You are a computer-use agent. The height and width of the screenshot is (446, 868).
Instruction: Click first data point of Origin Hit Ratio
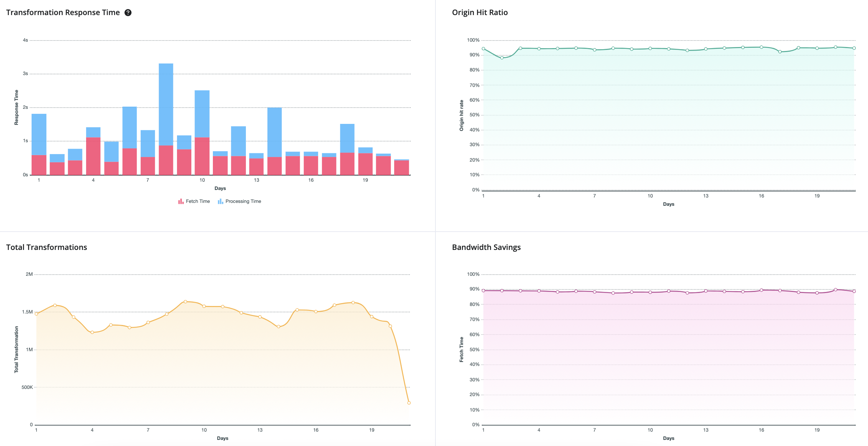click(484, 49)
